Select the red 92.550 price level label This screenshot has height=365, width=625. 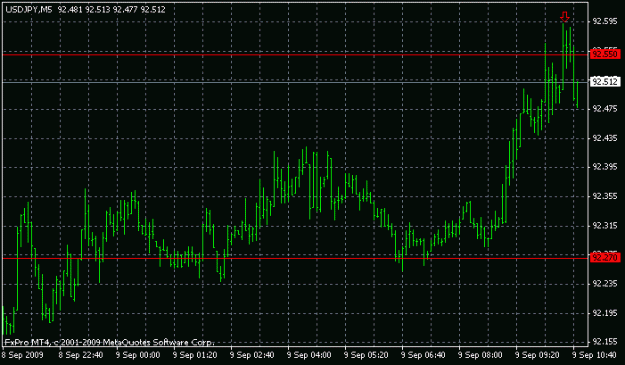pyautogui.click(x=605, y=54)
